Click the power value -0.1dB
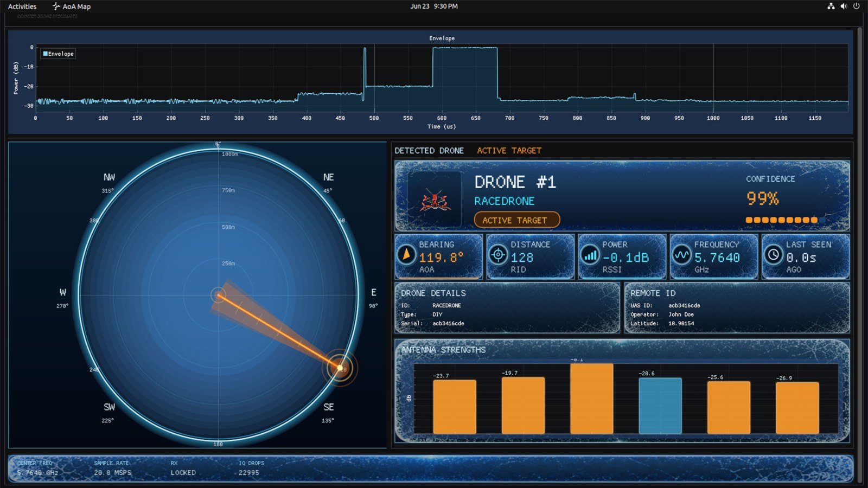The height and width of the screenshot is (488, 868). pyautogui.click(x=626, y=258)
